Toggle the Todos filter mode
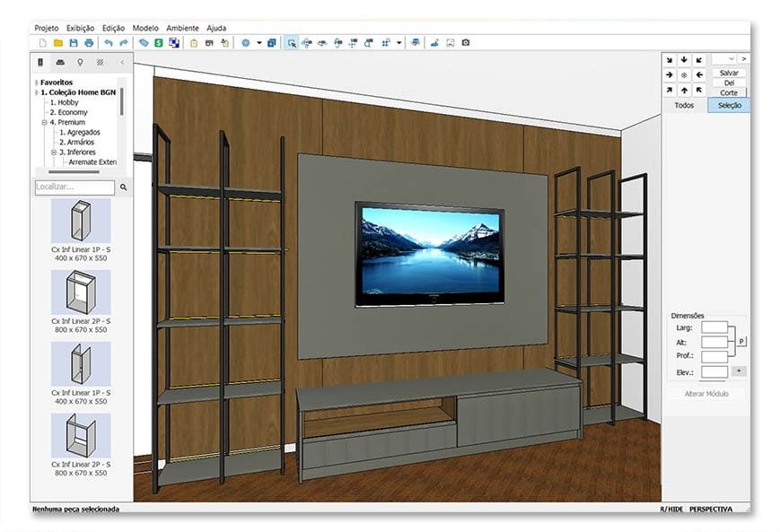This screenshot has height=532, width=780. [x=684, y=105]
